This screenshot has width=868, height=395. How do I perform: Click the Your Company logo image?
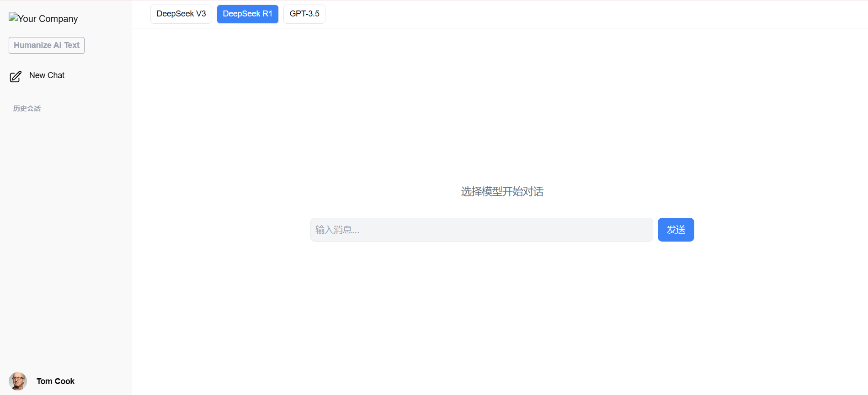click(43, 18)
